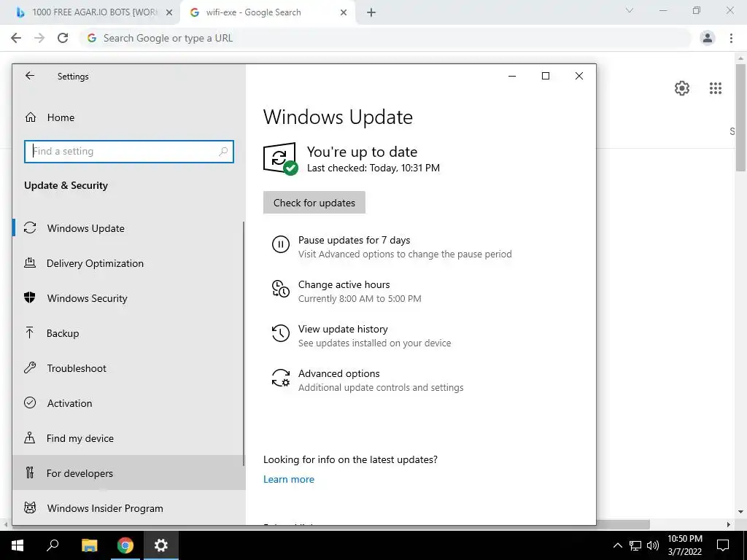Image resolution: width=747 pixels, height=560 pixels.
Task: Open the Chrome tab search chevron
Action: pos(630,10)
